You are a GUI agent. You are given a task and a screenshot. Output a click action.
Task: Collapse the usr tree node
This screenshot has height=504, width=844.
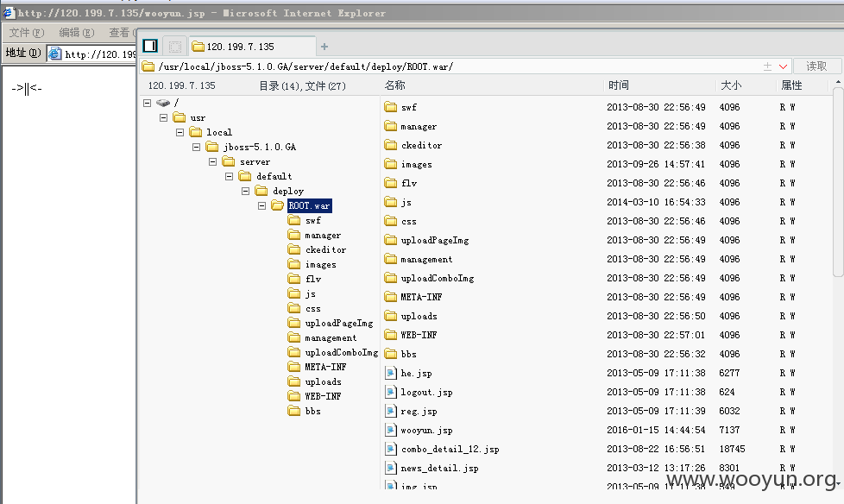point(164,117)
